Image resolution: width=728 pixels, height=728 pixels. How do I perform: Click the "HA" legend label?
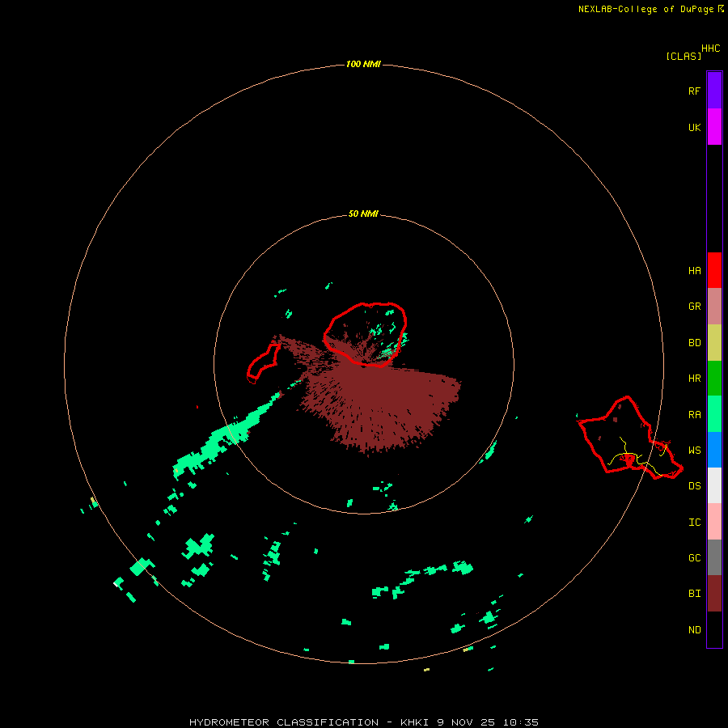(694, 271)
